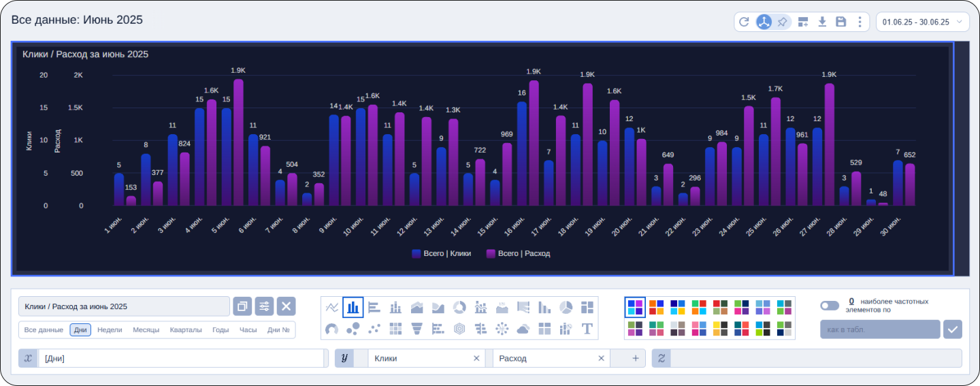980x386 pixels.
Task: Choose the text widget 'T' icon
Action: click(587, 329)
